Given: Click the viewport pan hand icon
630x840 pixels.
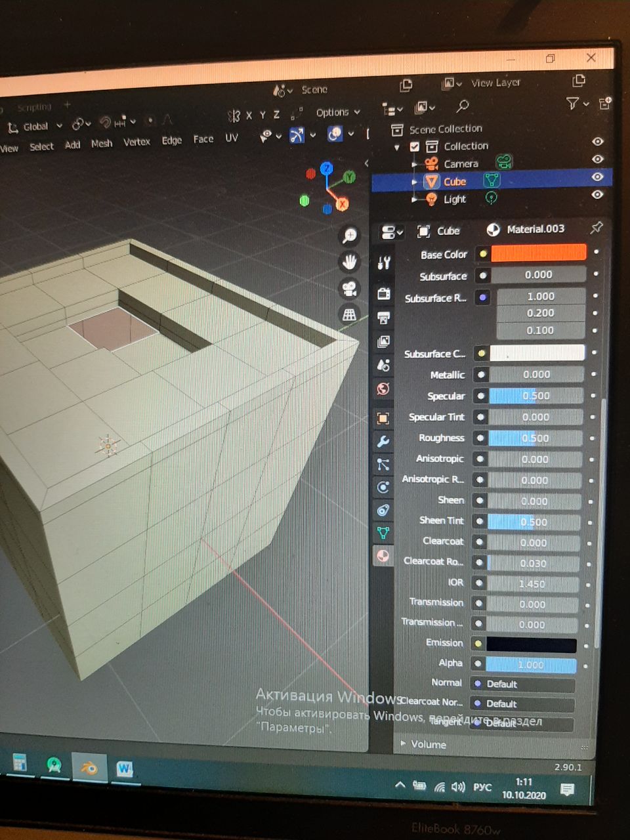Looking at the screenshot, I should [x=350, y=262].
